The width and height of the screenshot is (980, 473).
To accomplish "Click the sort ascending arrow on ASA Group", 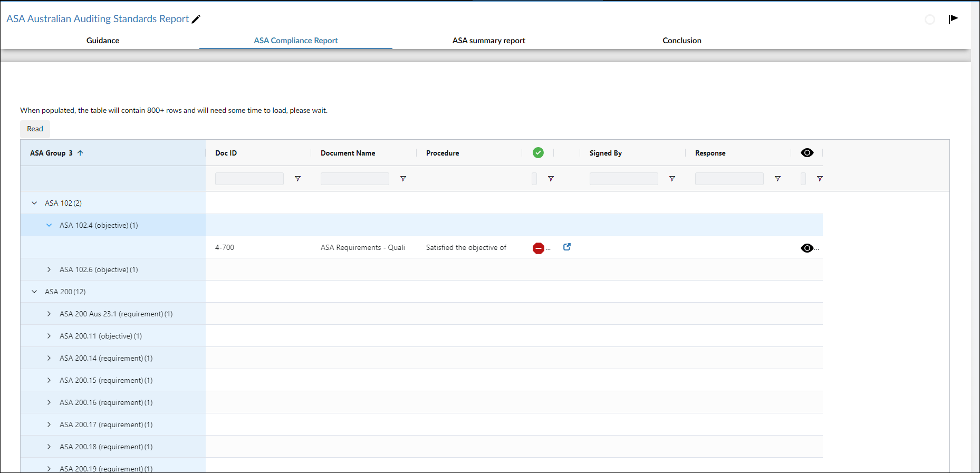I will (x=80, y=153).
